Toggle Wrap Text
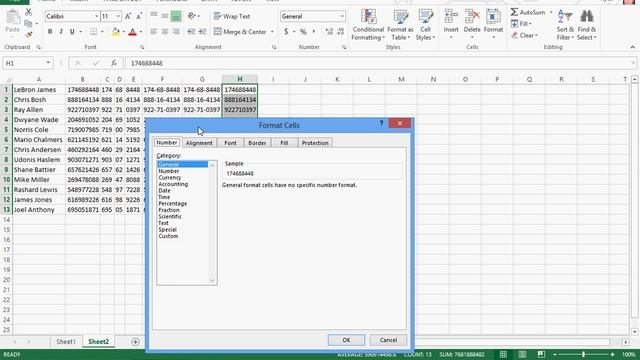640x360 pixels. tap(232, 16)
